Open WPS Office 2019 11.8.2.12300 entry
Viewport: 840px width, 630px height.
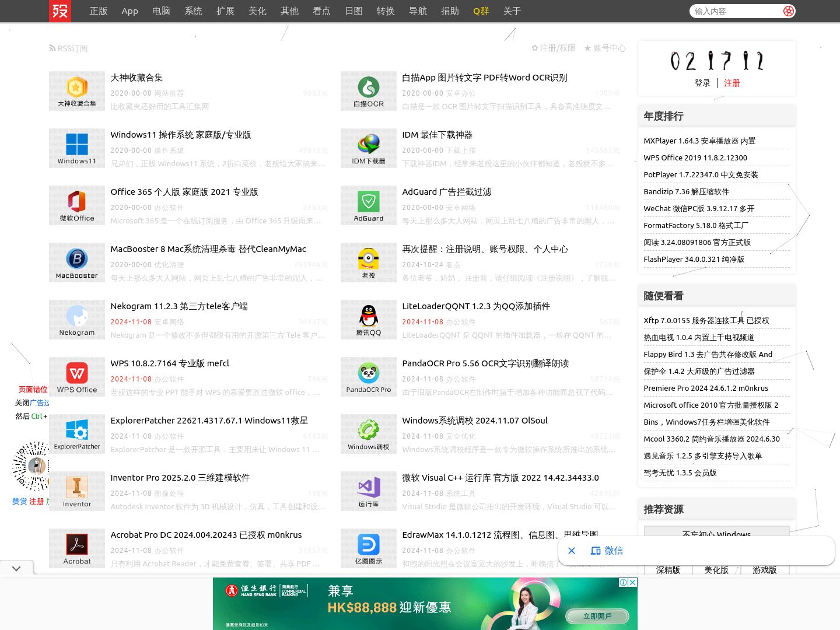pyautogui.click(x=695, y=157)
